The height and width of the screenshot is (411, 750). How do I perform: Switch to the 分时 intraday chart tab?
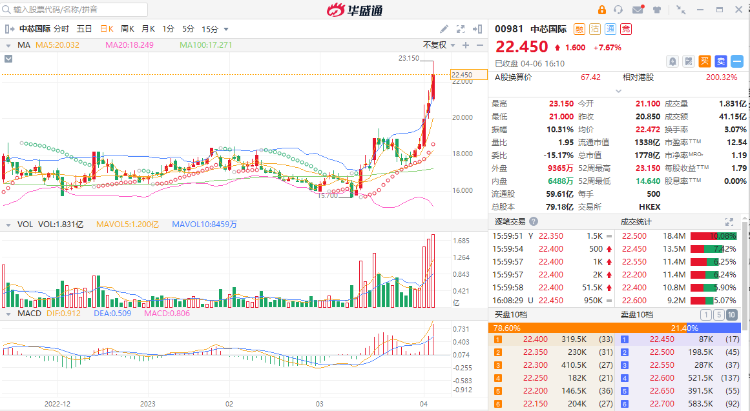pos(61,29)
